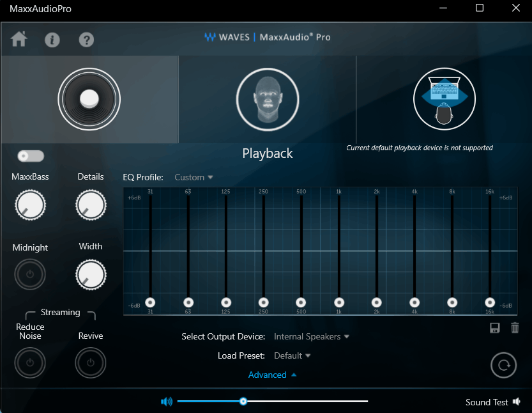Select the laptop-and-listener tab icon
The width and height of the screenshot is (532, 413).
coord(445,99)
